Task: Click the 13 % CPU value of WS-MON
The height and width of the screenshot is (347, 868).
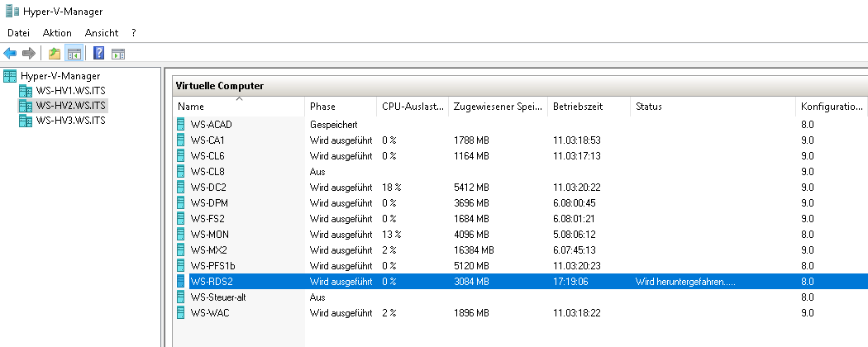Action: click(391, 234)
